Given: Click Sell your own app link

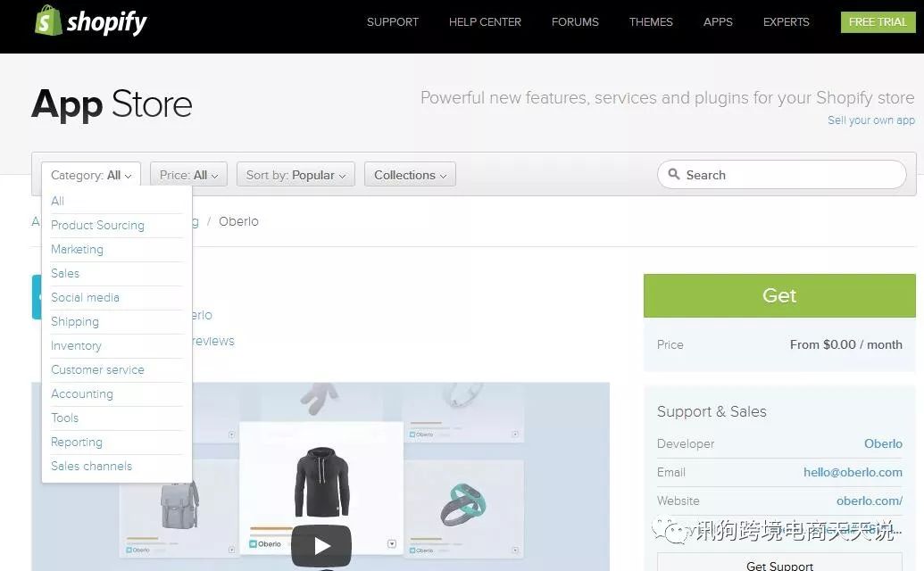Looking at the screenshot, I should coord(871,120).
